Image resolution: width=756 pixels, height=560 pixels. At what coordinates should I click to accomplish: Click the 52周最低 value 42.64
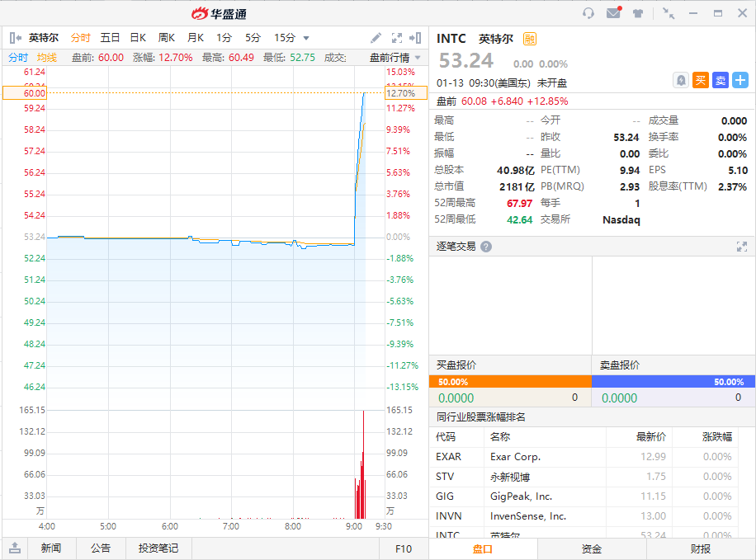tap(519, 219)
